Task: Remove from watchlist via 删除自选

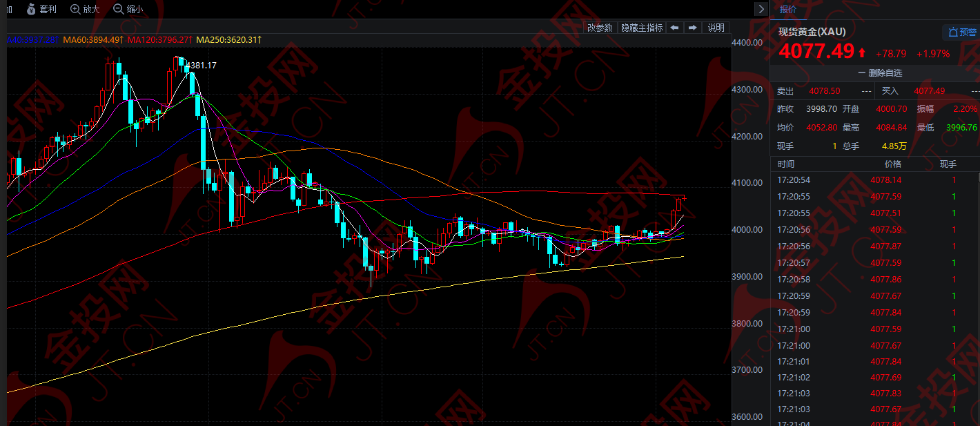Action: pyautogui.click(x=880, y=72)
